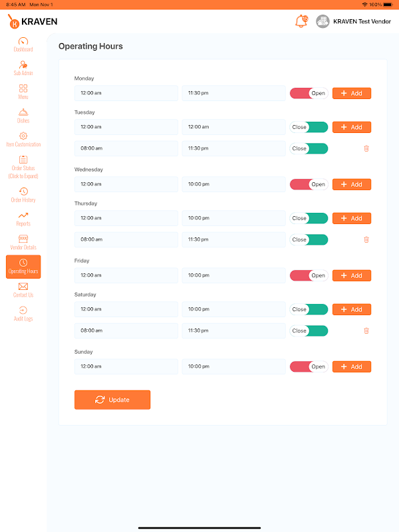Open Dashboard from the sidebar

(23, 44)
